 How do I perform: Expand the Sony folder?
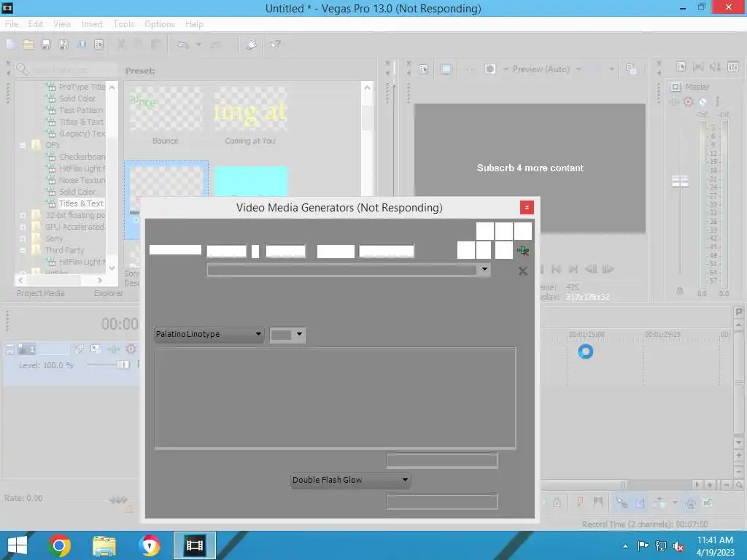[23, 238]
